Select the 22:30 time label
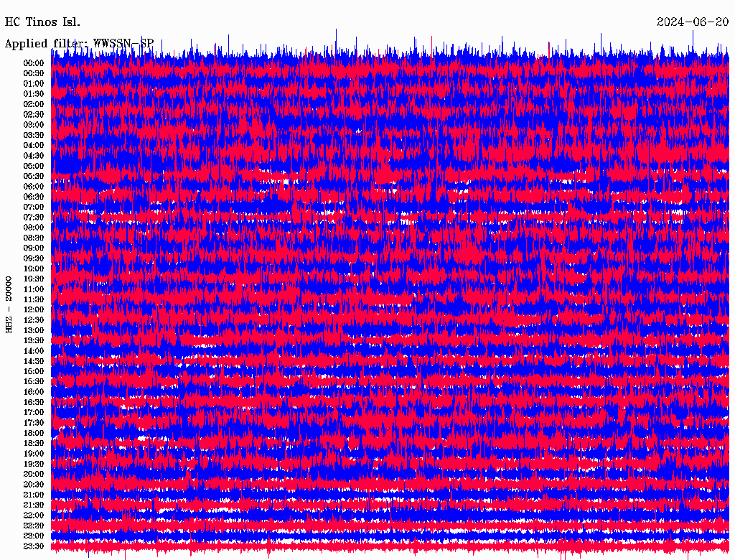 pyautogui.click(x=34, y=526)
